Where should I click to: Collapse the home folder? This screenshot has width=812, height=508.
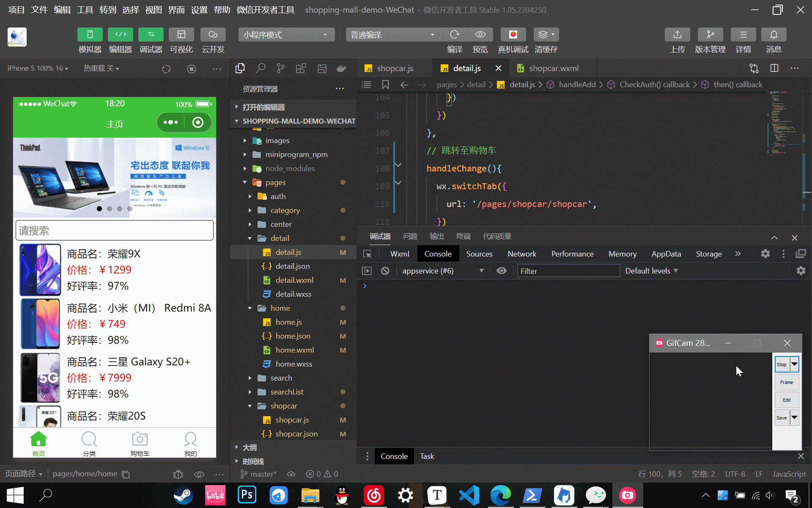pyautogui.click(x=280, y=308)
